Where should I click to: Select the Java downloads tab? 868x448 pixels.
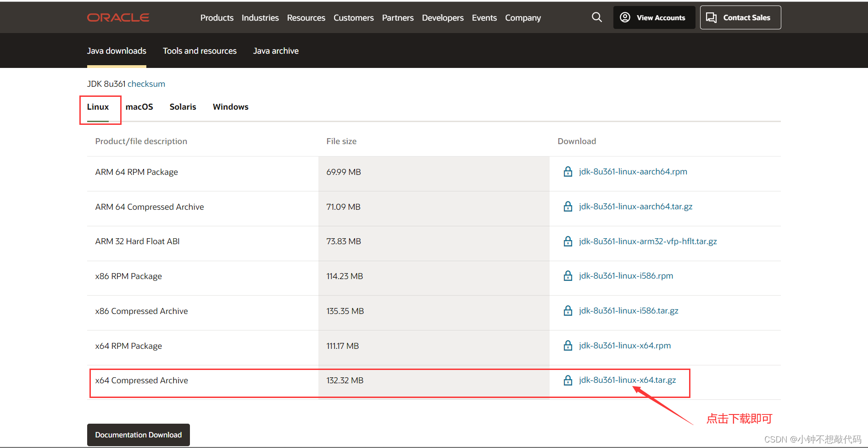[x=117, y=51]
